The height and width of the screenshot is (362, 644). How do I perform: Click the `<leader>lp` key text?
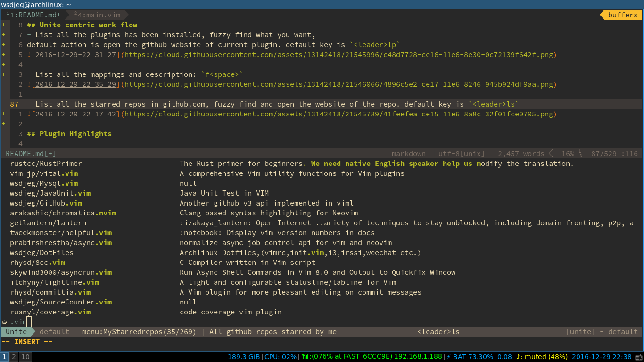pyautogui.click(x=375, y=45)
